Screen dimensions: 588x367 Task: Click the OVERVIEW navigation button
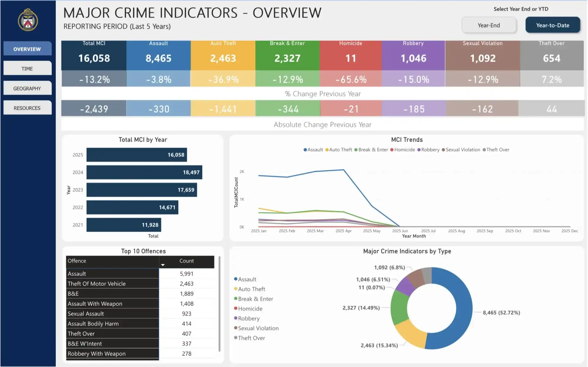point(27,49)
